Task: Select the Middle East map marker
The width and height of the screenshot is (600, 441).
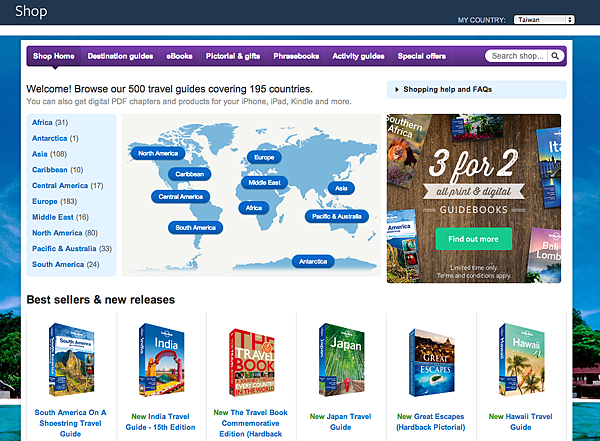Action: (264, 183)
